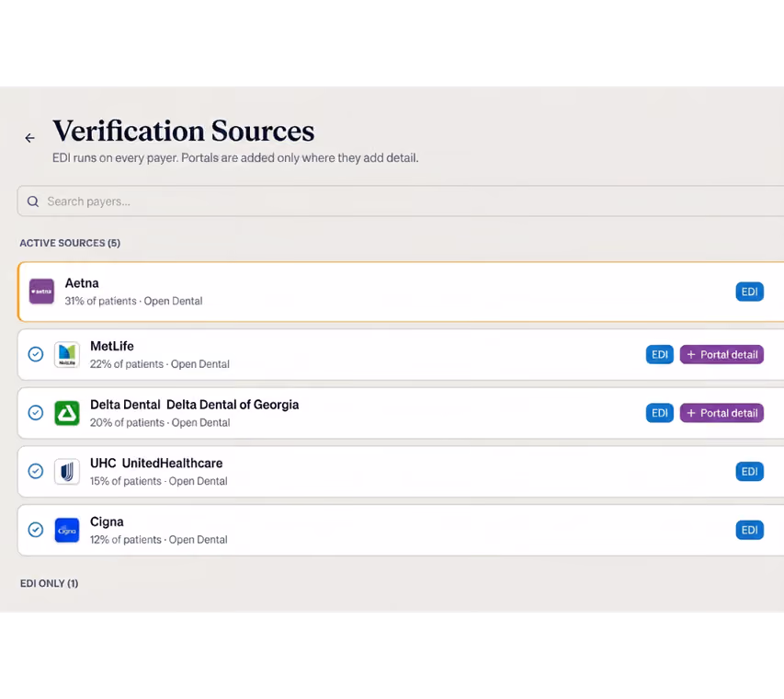784x699 pixels.
Task: Click the EDI badge for UHC UnitedHealthcare
Action: click(749, 472)
